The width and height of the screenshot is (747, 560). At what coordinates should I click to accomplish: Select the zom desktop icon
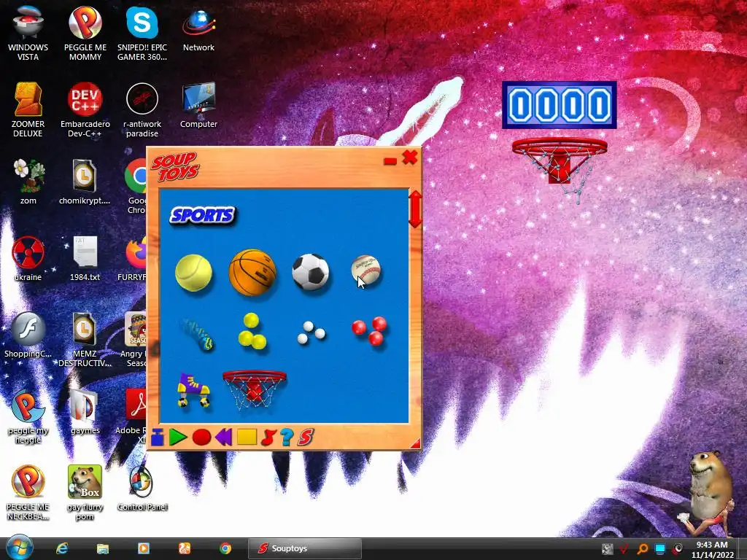point(28,182)
